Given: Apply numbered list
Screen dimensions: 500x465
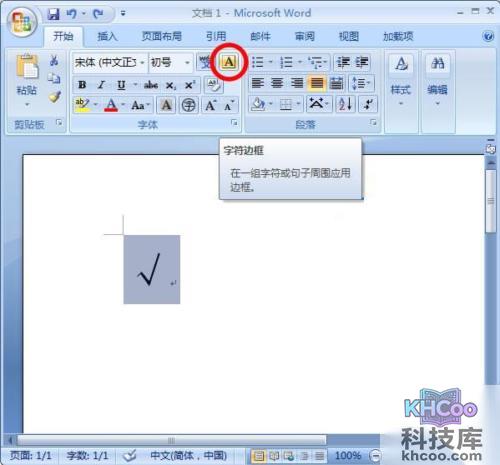Looking at the screenshot, I should point(287,62).
